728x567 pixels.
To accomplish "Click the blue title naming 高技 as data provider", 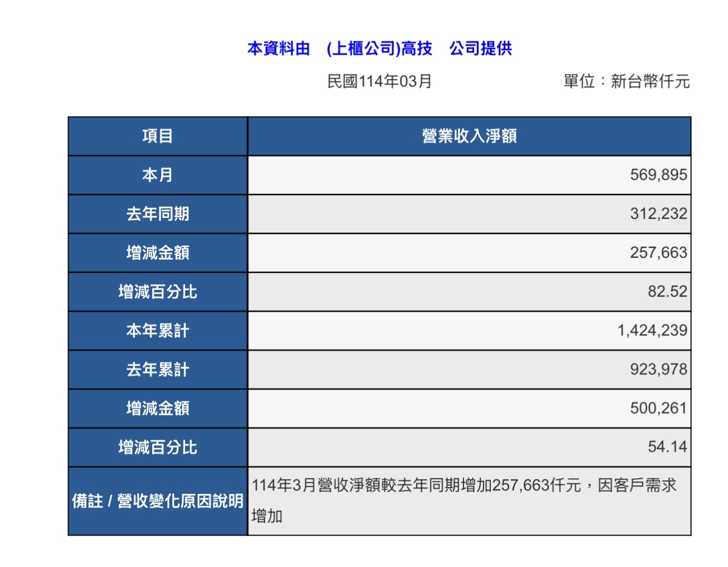I will 379,48.
